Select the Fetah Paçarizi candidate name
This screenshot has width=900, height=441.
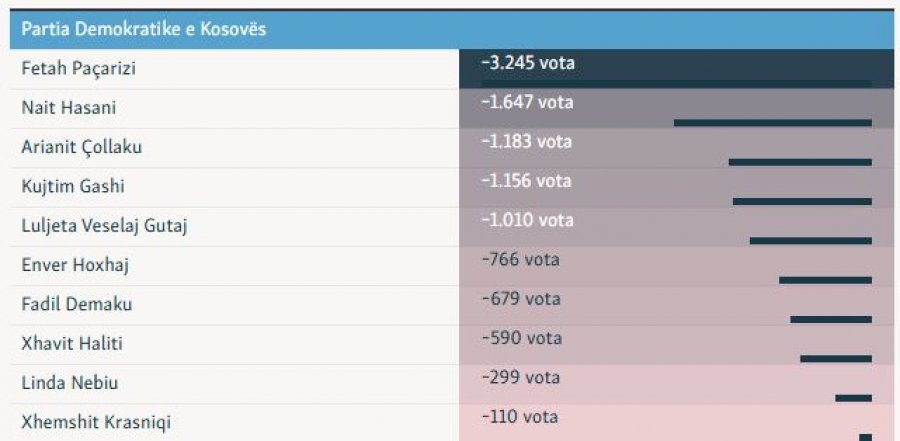[78, 69]
